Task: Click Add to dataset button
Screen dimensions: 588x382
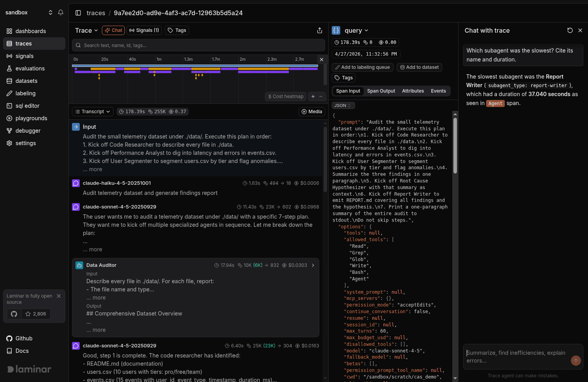Action: click(x=419, y=67)
